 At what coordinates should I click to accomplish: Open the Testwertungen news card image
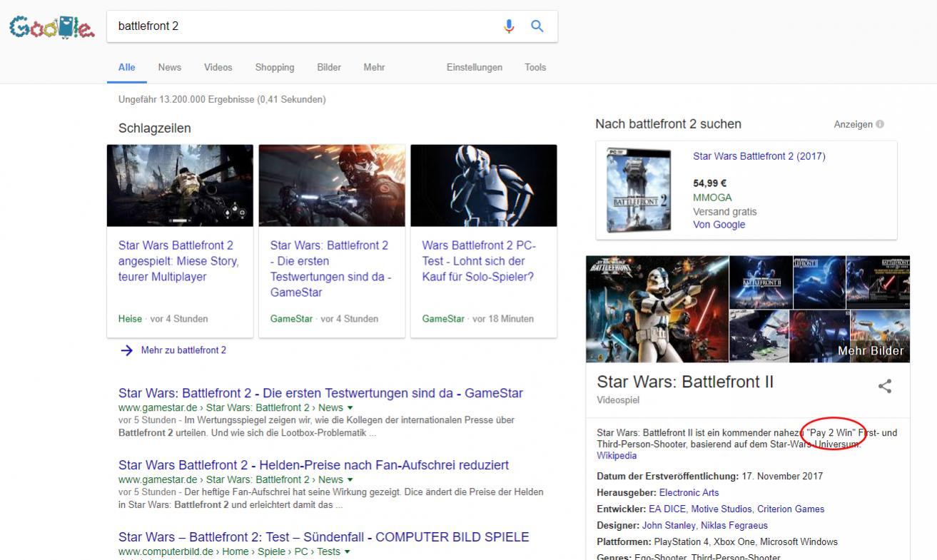click(x=332, y=185)
